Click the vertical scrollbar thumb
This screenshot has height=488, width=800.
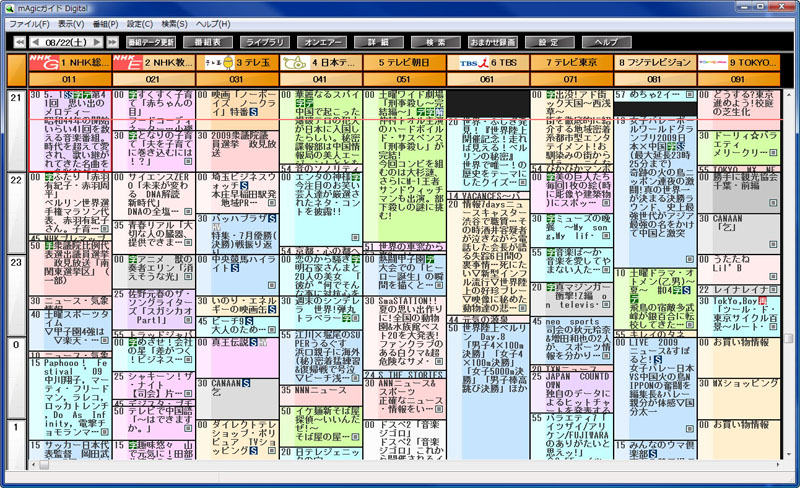pyautogui.click(x=789, y=339)
